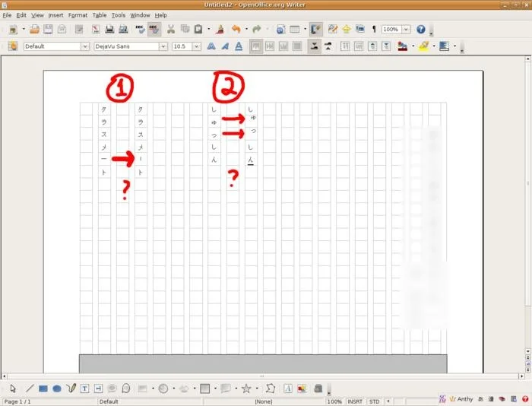
Task: Open the Font Color dropdown arrow
Action: point(413,46)
